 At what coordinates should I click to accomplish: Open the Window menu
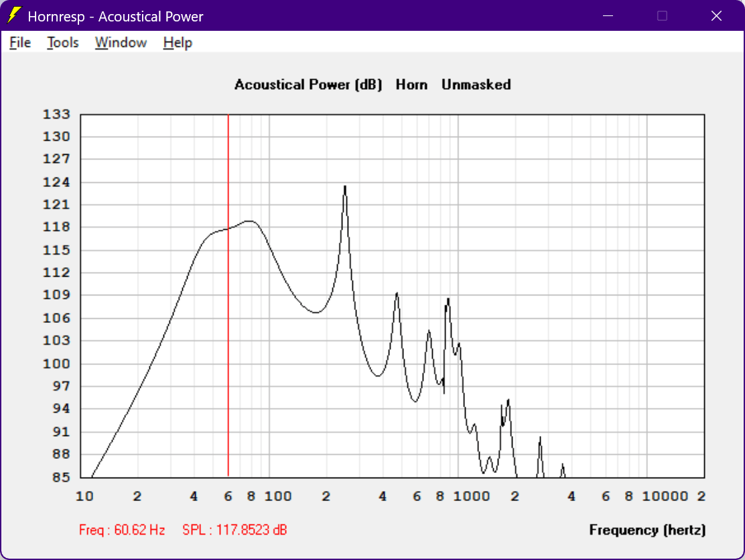coord(121,43)
